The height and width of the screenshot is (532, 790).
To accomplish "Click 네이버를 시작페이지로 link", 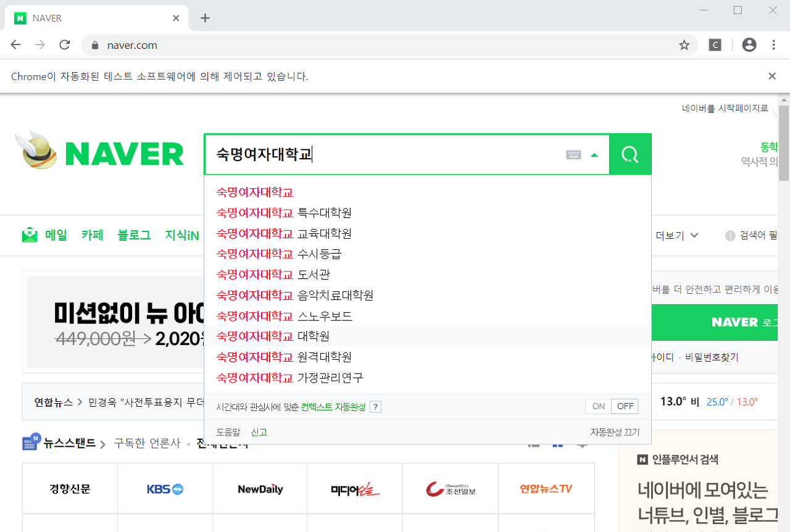I will [725, 109].
